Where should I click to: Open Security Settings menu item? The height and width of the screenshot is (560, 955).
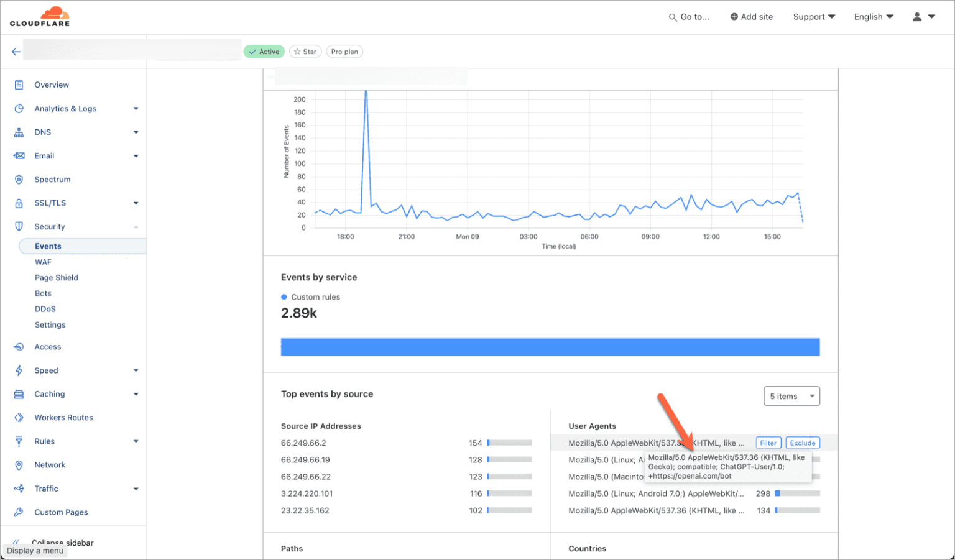coord(50,325)
